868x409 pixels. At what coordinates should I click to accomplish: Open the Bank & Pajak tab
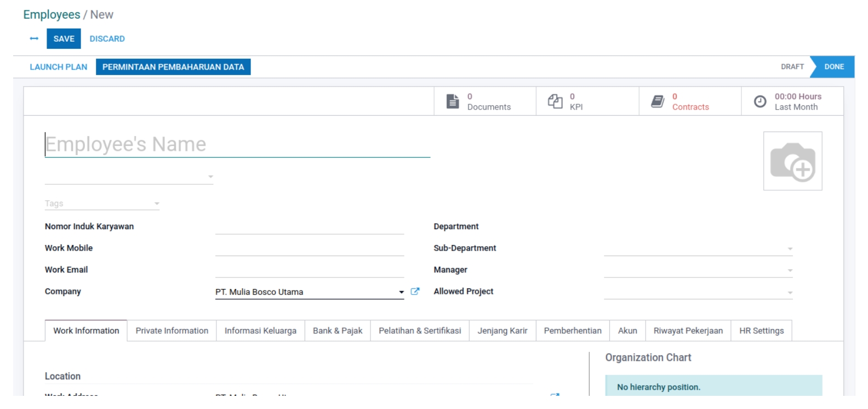pos(338,331)
